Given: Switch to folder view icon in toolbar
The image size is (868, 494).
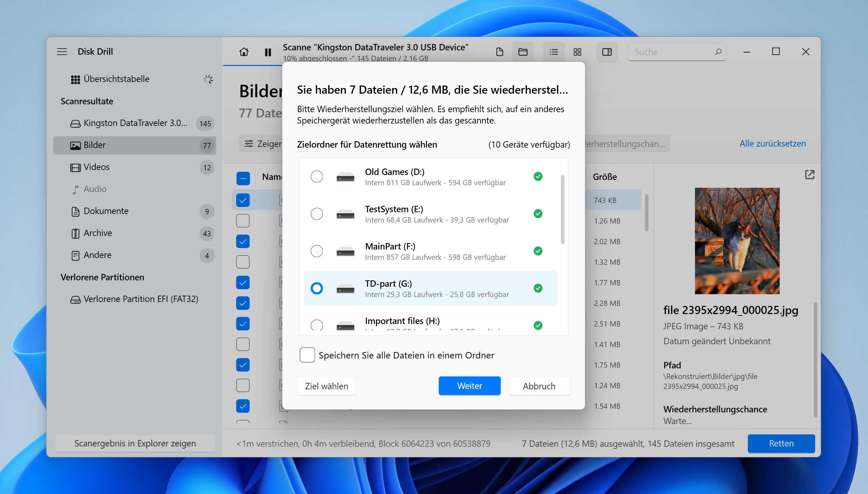Looking at the screenshot, I should coord(523,52).
